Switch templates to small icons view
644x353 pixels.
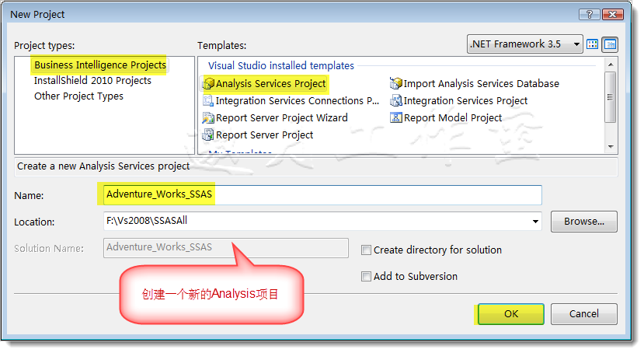pos(611,44)
